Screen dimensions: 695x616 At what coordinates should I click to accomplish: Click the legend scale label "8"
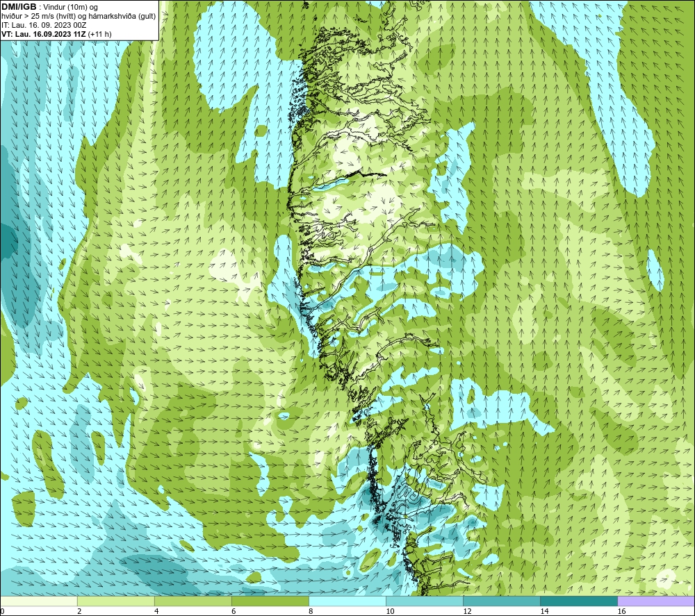[x=311, y=612]
